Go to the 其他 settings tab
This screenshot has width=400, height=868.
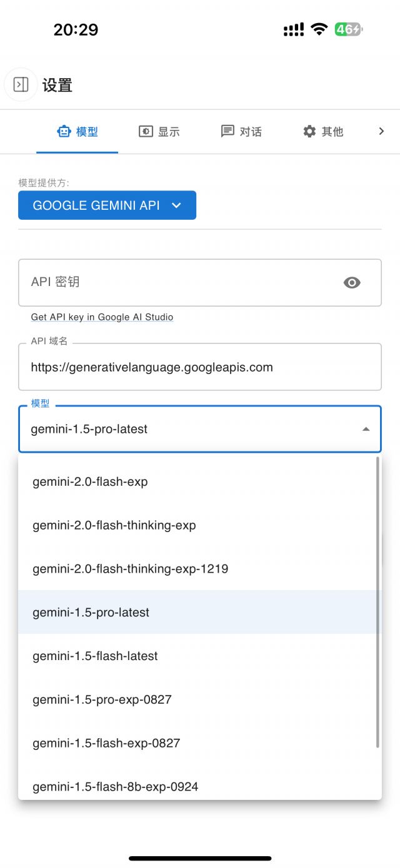click(322, 132)
